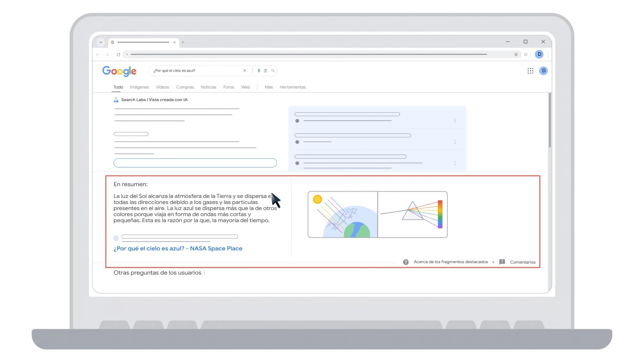Expand Otras preguntas de los usuarios options

[204, 272]
